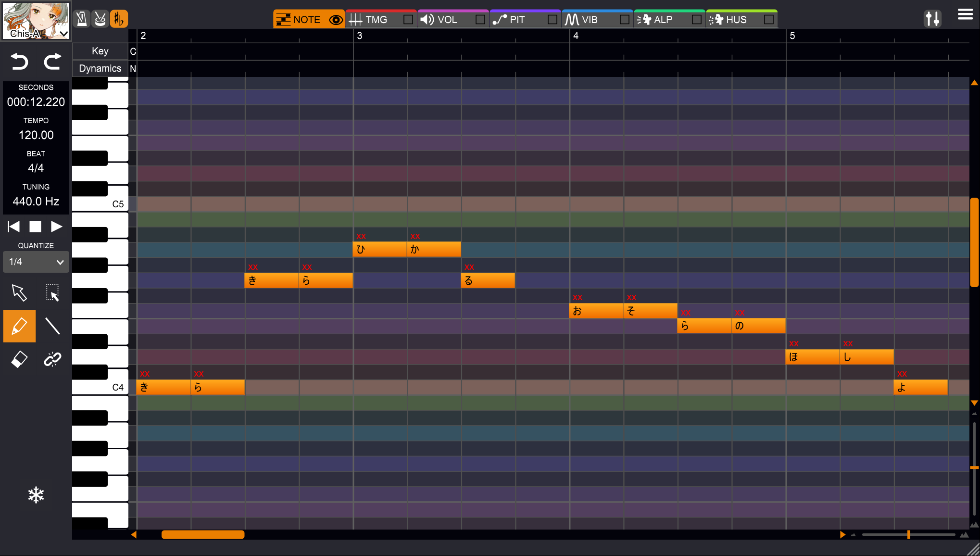Select the ひ note in measure 3
The height and width of the screenshot is (556, 980).
(380, 249)
